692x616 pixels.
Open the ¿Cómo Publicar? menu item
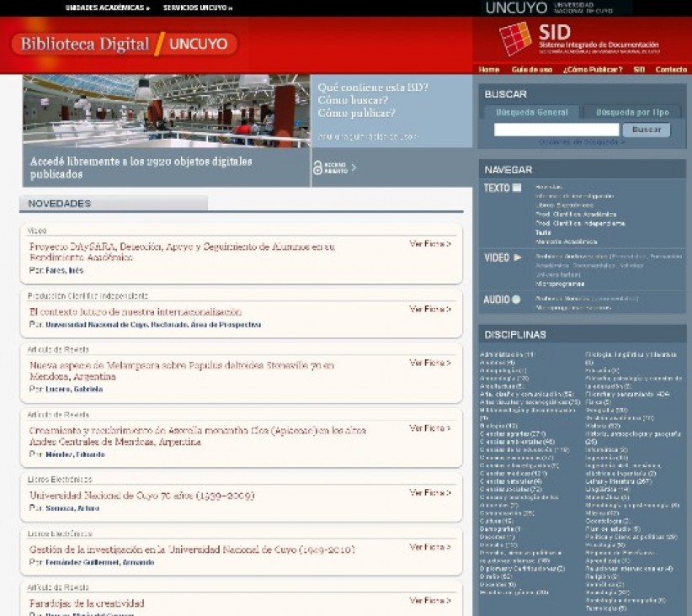[593, 69]
